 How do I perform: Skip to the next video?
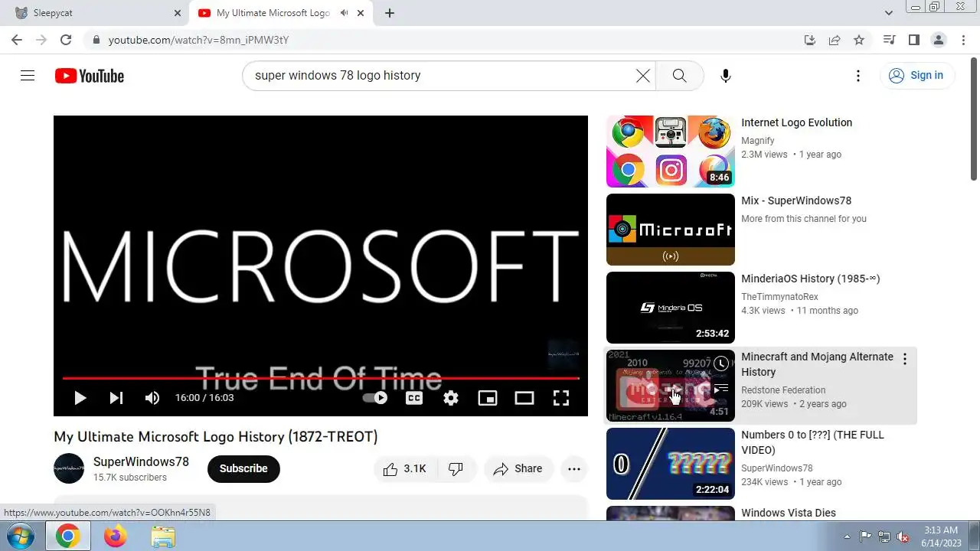[116, 398]
